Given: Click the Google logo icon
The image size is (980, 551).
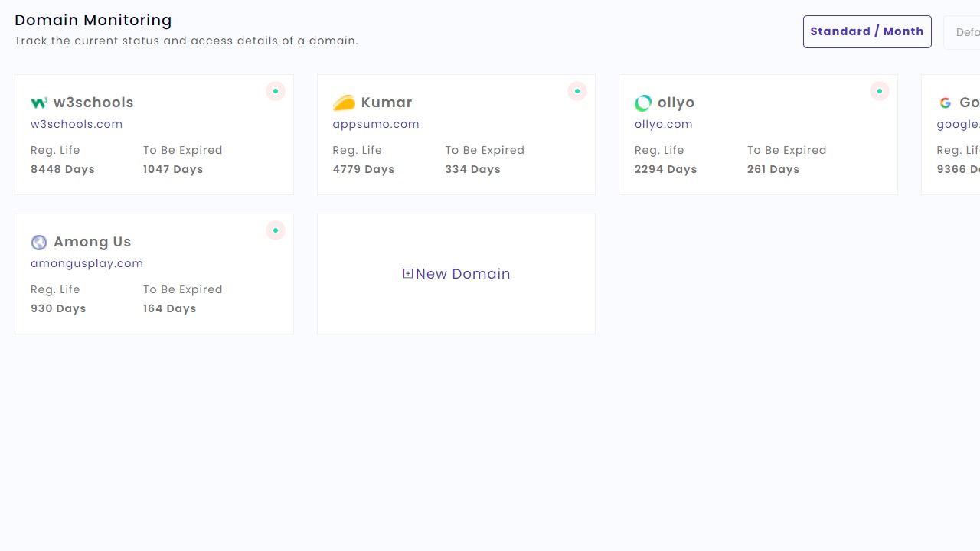Looking at the screenshot, I should point(946,103).
